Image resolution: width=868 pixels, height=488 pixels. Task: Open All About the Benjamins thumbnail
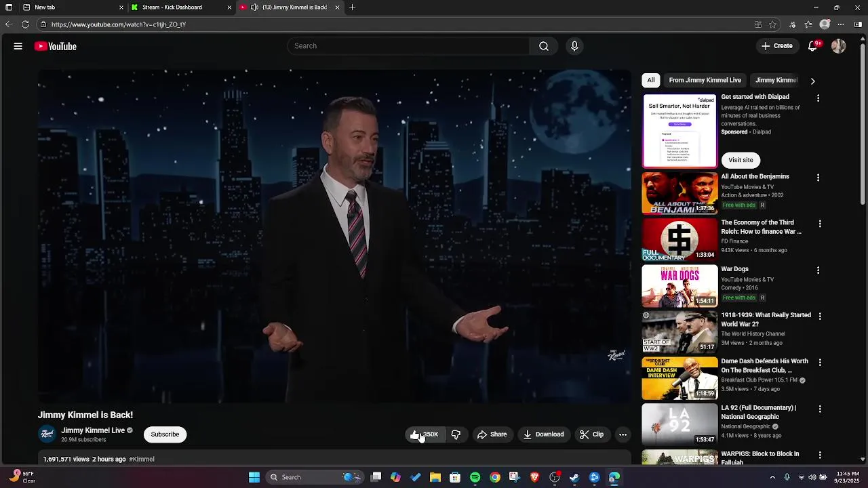click(x=679, y=193)
